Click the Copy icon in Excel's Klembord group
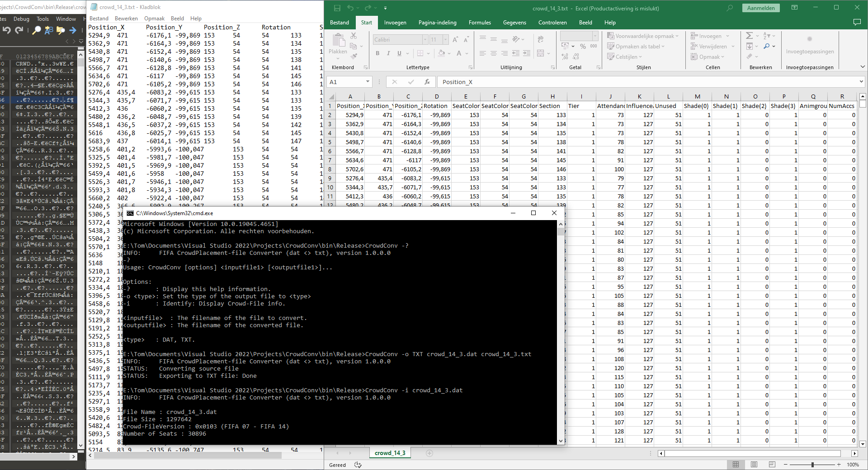This screenshot has height=470, width=868. tap(354, 46)
